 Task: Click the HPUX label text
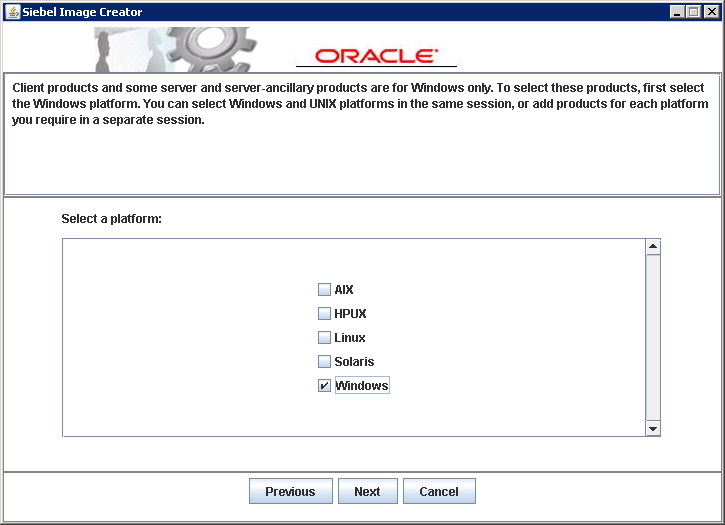(350, 314)
